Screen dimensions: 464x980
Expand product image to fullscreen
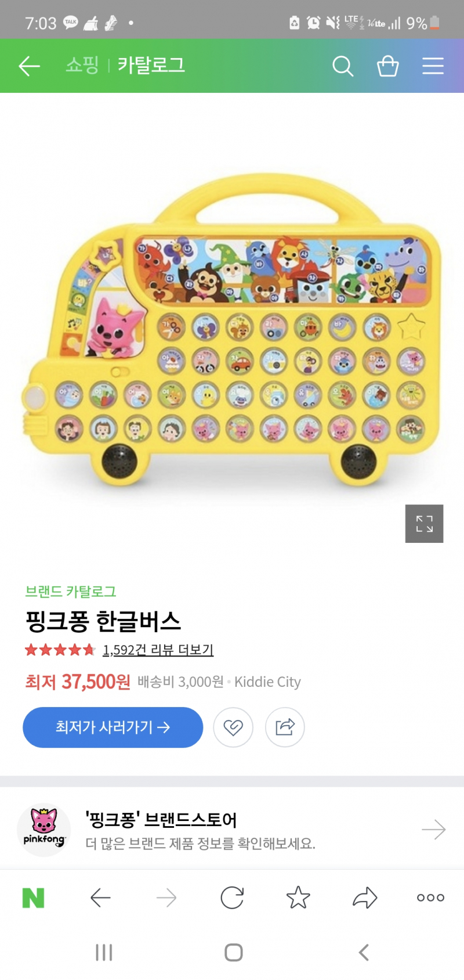(424, 524)
